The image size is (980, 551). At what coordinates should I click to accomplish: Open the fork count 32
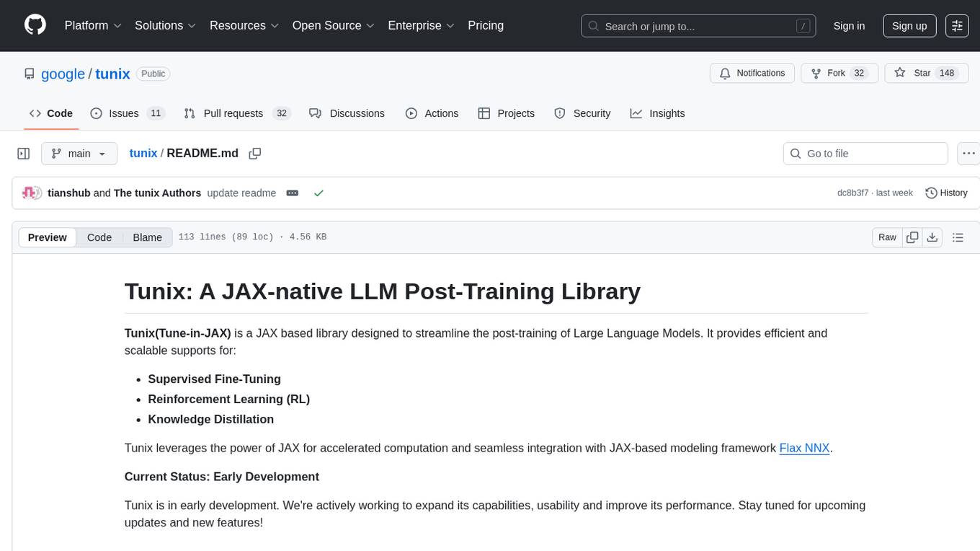pos(858,74)
